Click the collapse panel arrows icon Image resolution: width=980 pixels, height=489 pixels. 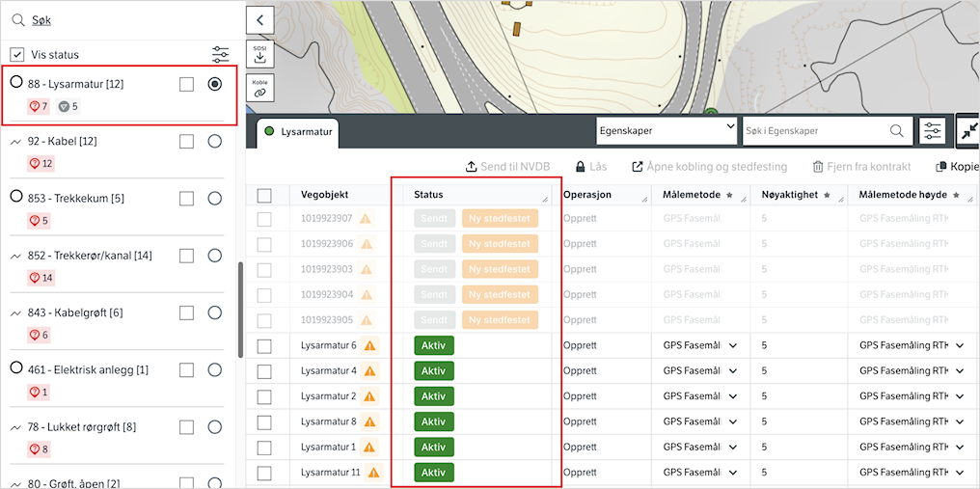click(967, 131)
